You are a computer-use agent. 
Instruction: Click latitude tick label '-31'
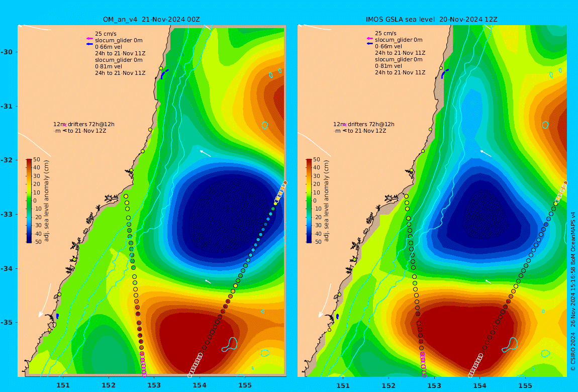(6, 106)
